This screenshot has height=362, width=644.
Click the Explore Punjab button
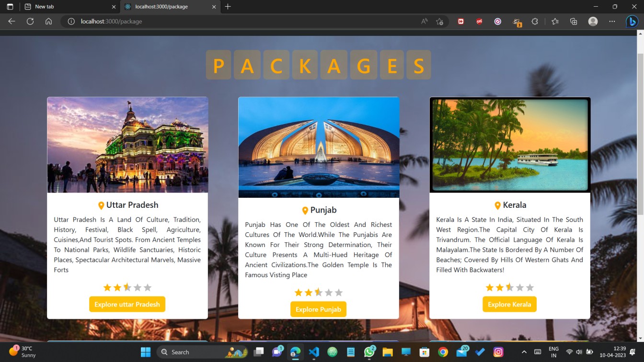point(318,309)
